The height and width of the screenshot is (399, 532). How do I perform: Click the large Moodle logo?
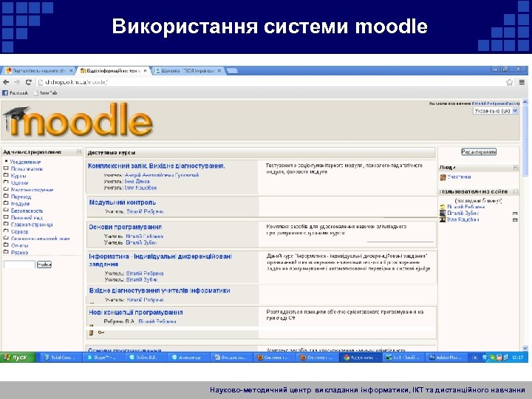point(78,120)
